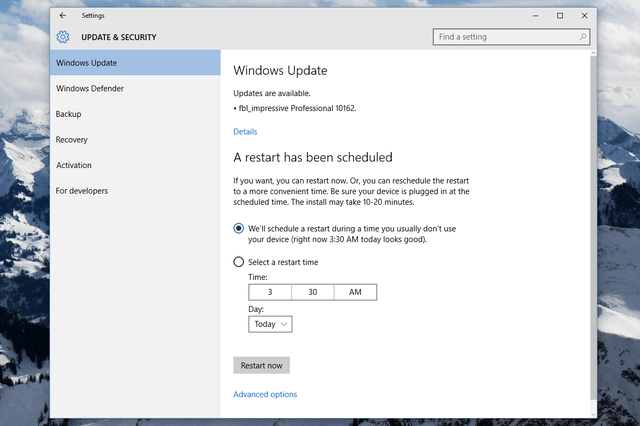Open the hour selector showing 3

pyautogui.click(x=270, y=292)
